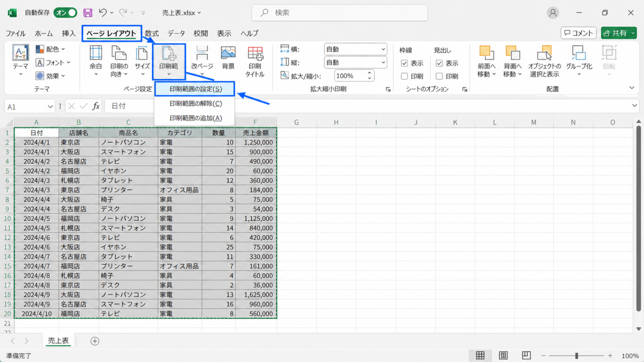
Task: Open the 改ページ page breaks menu
Action: 202,60
